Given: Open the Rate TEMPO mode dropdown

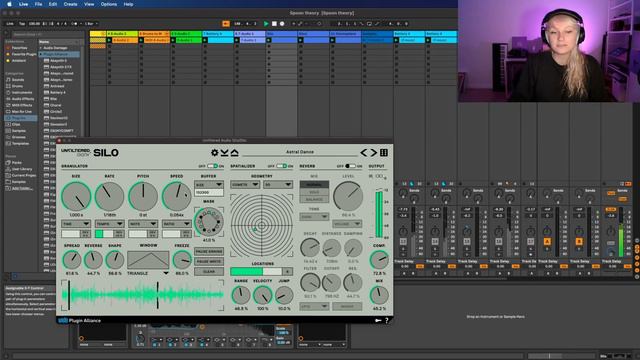Looking at the screenshot, I should (x=109, y=224).
